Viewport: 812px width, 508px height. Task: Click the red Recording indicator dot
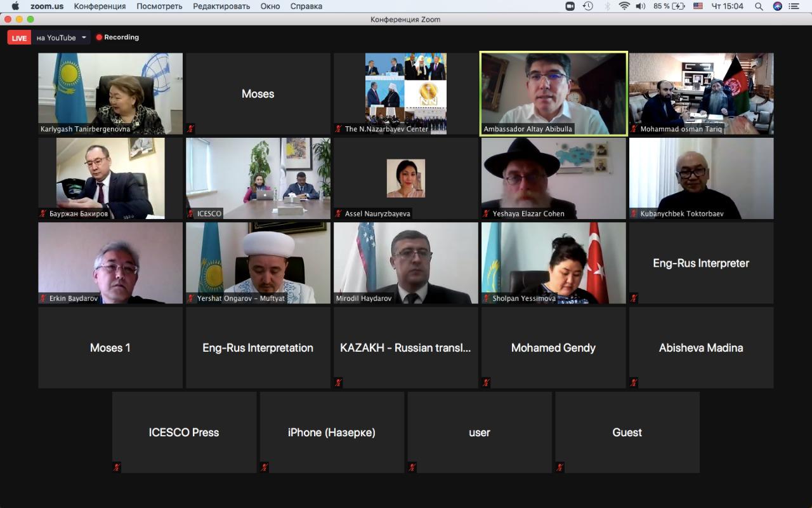click(99, 37)
